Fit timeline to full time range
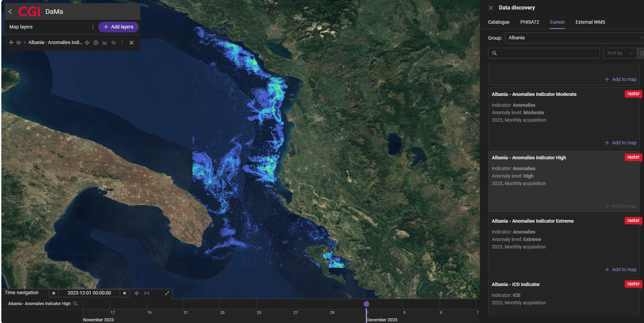644x323 pixels. 147,293
